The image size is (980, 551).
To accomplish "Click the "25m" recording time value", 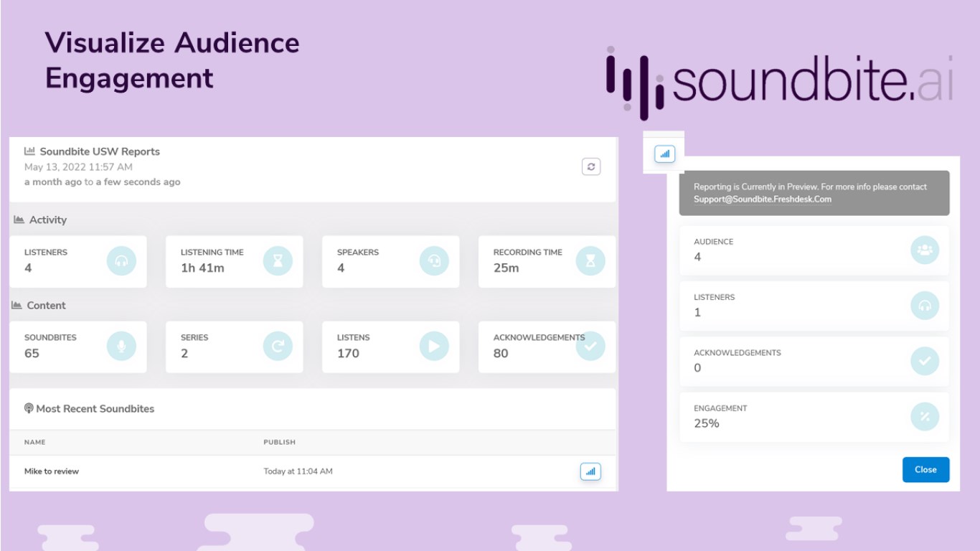I will pos(506,268).
